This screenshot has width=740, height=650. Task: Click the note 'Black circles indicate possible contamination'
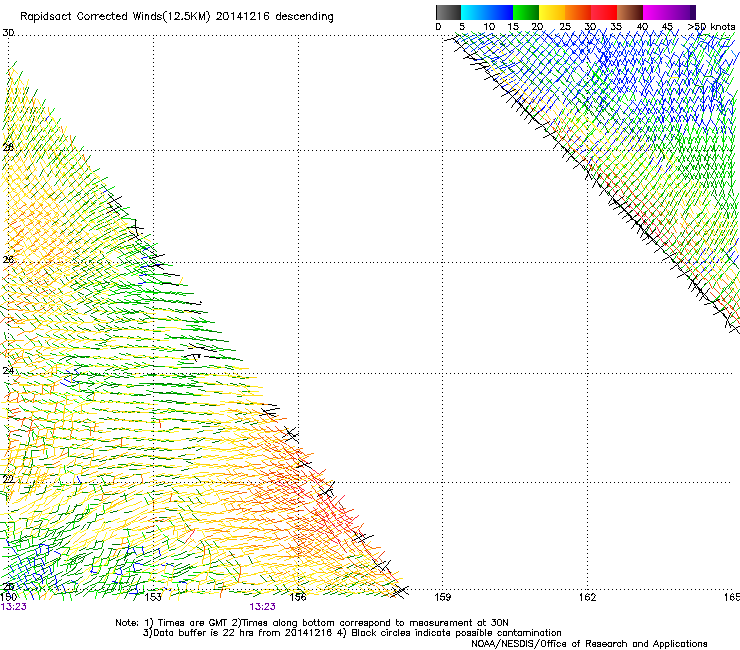(x=456, y=633)
